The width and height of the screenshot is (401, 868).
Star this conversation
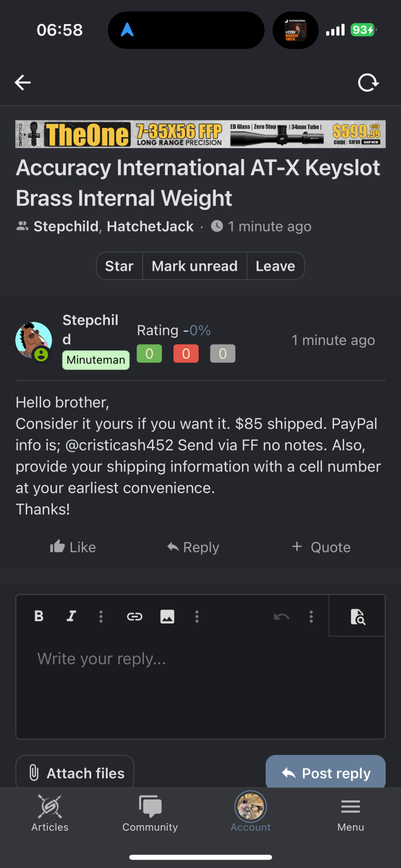point(119,266)
